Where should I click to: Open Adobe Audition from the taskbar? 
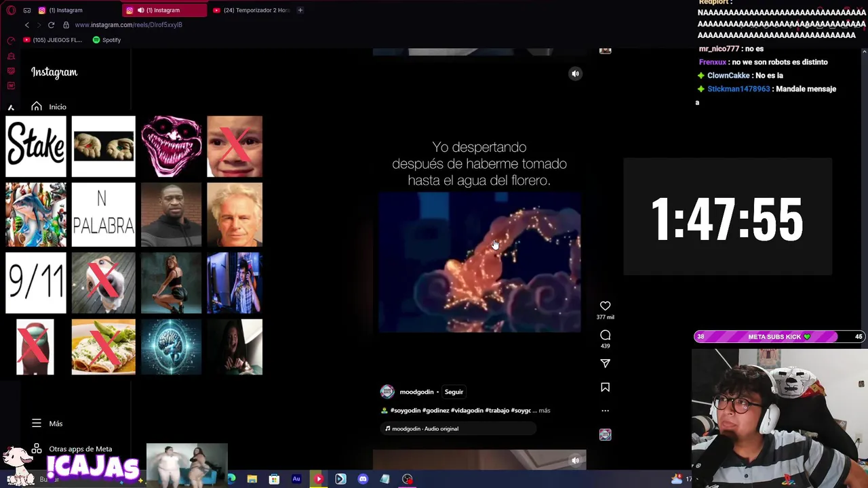296,479
